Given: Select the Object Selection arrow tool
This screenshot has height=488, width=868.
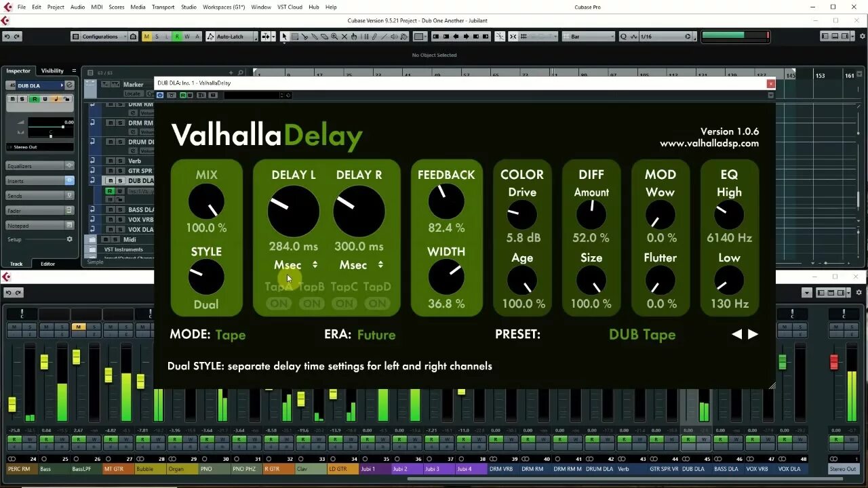Looking at the screenshot, I should pos(285,37).
